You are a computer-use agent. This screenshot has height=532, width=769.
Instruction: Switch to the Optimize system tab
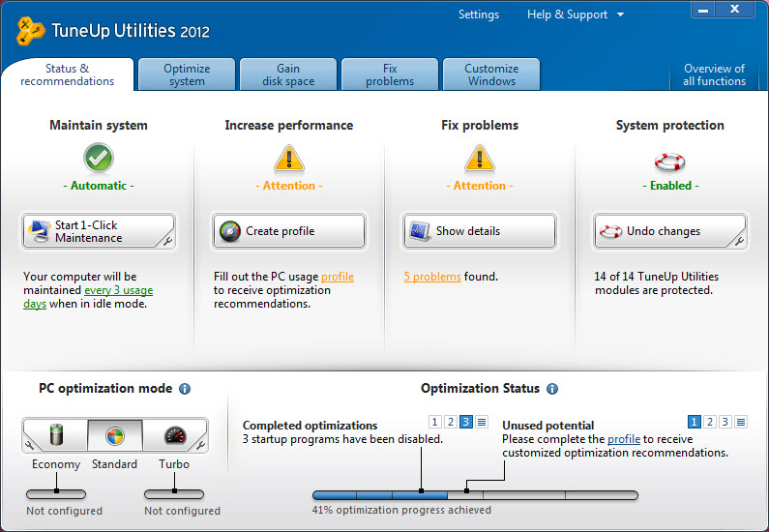[187, 74]
